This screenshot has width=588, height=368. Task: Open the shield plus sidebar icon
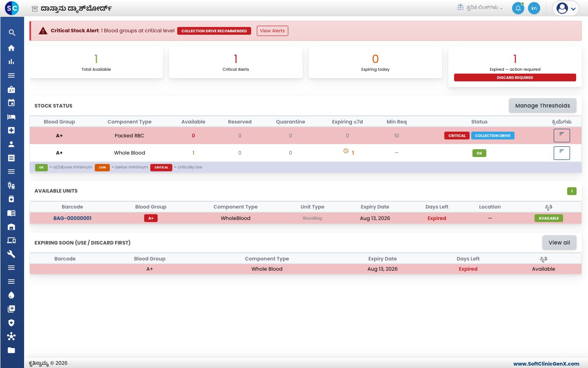tap(11, 323)
